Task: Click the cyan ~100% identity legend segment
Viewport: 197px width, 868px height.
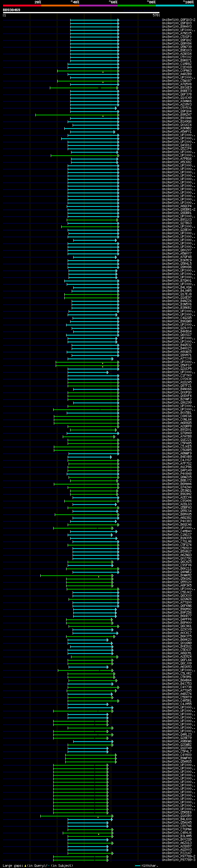Action: pos(175,6)
